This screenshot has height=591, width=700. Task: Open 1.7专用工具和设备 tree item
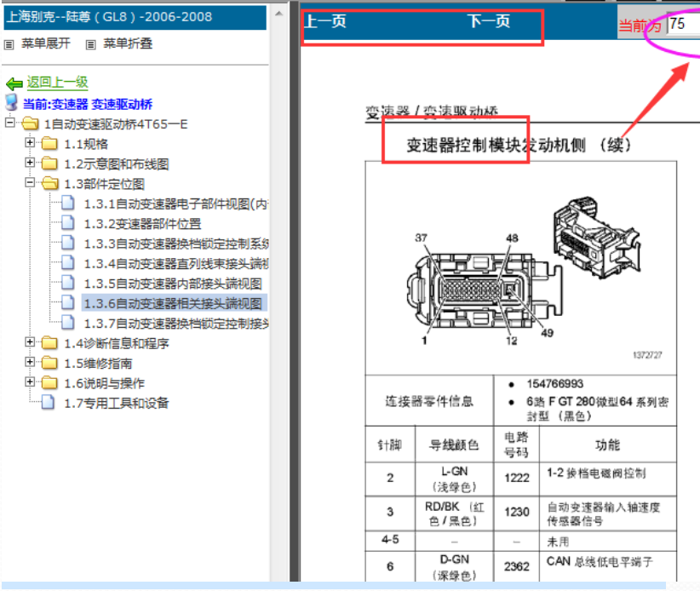[x=117, y=403]
